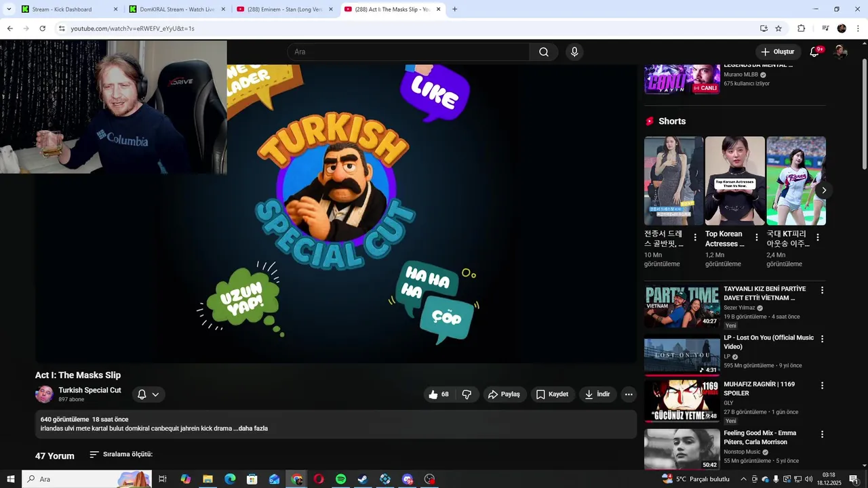Switch to Stream - Kick Dashboard tab

69,9
